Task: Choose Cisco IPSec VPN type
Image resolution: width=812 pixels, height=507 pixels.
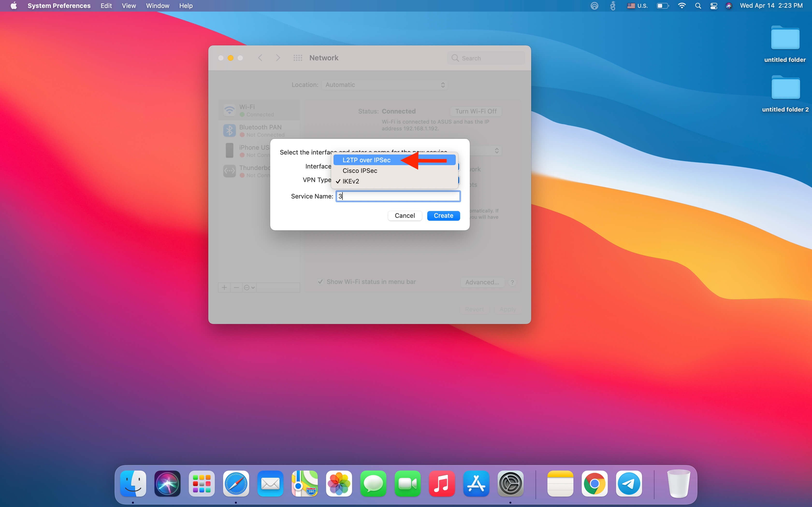Action: click(360, 171)
